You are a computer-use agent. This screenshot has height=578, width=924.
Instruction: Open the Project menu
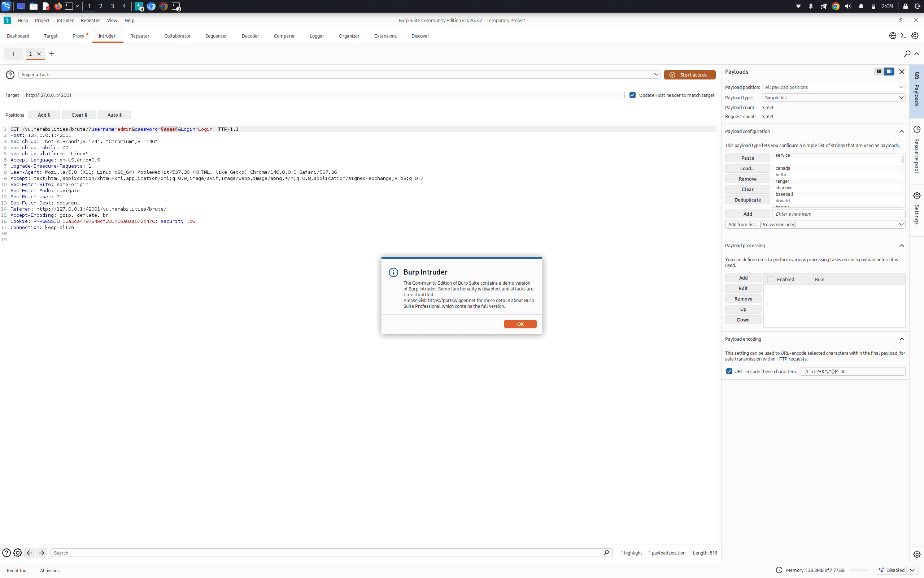[42, 20]
